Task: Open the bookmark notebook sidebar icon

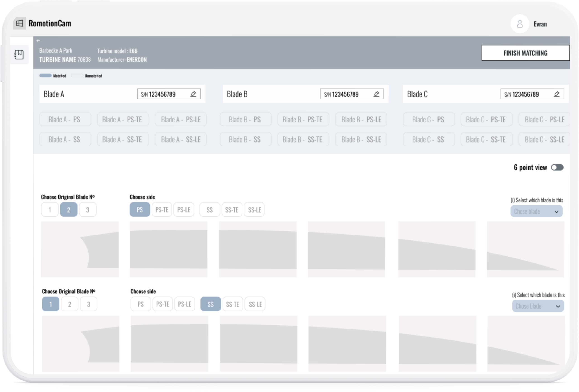Action: click(19, 54)
